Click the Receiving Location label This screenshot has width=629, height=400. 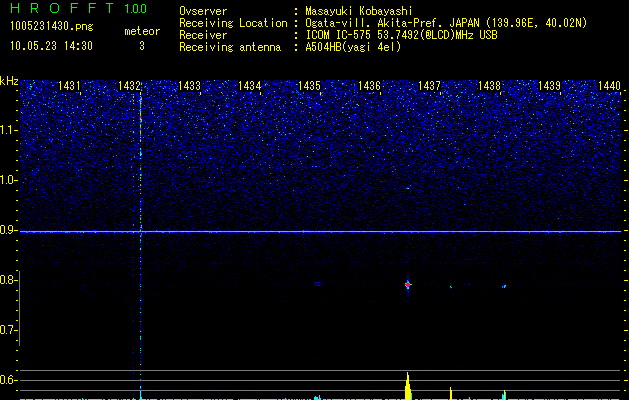(233, 23)
